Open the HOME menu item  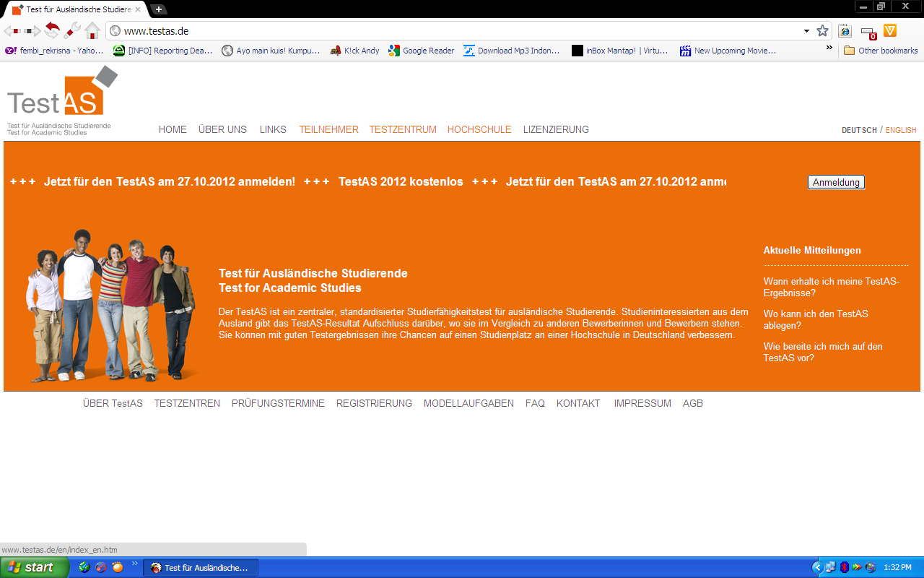[x=173, y=130]
